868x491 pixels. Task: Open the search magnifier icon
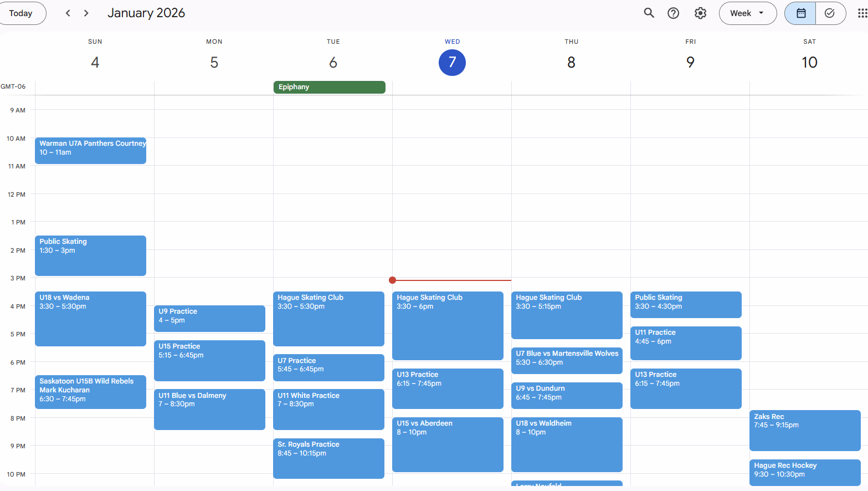pyautogui.click(x=649, y=13)
